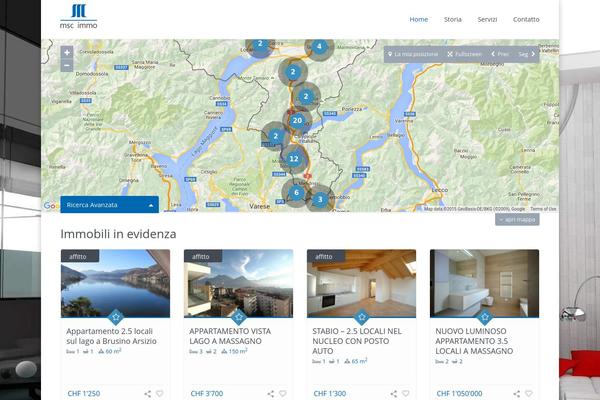Open STABIO 2.5 LOCALI NEL NUCLEO title
The width and height of the screenshot is (600, 400).
(x=357, y=341)
